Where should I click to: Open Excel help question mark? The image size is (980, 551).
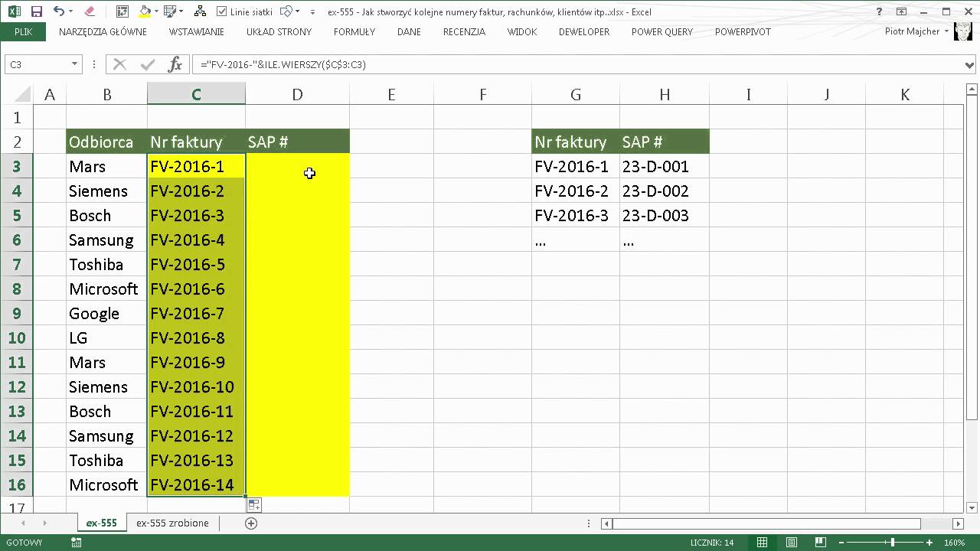[880, 11]
